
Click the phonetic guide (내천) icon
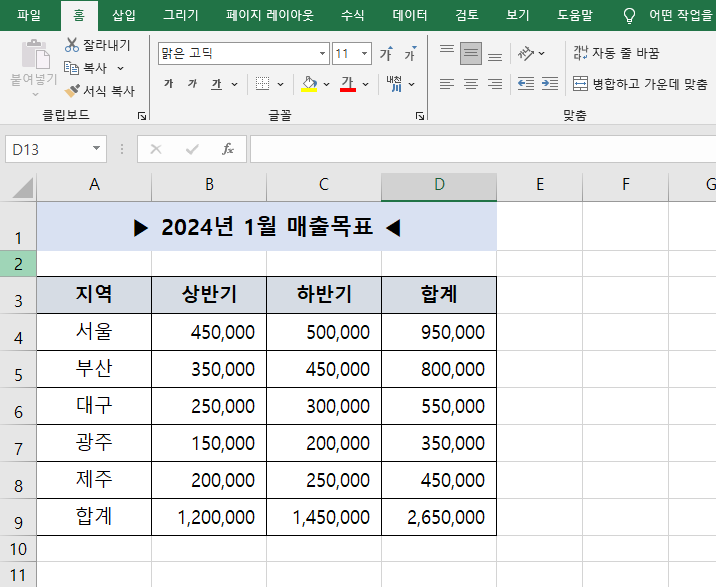click(394, 84)
